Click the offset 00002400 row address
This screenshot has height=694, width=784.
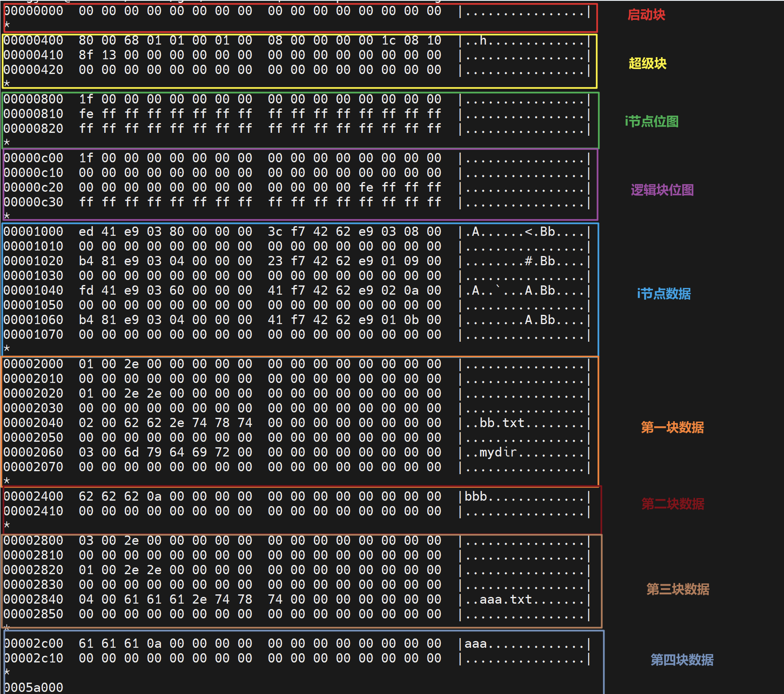[33, 496]
